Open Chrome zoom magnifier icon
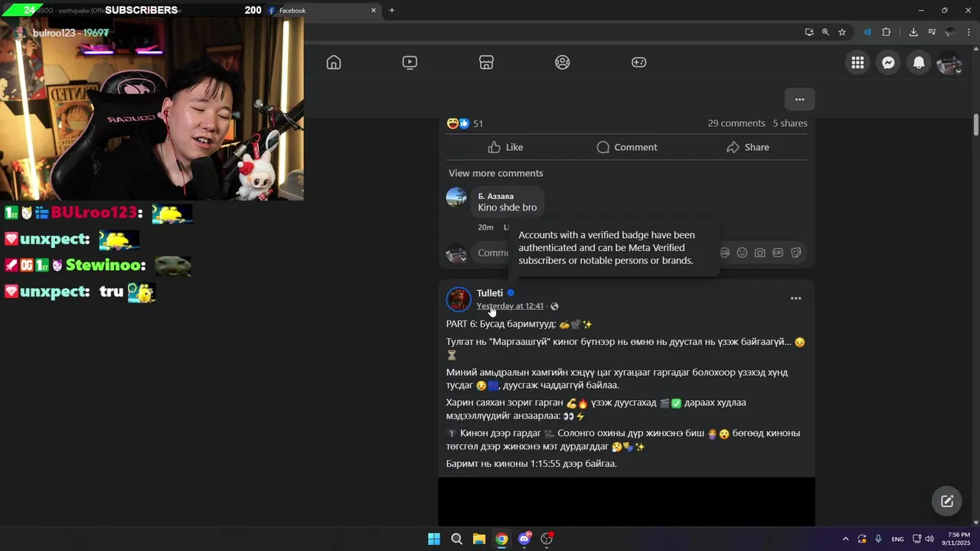980x551 pixels. (825, 32)
